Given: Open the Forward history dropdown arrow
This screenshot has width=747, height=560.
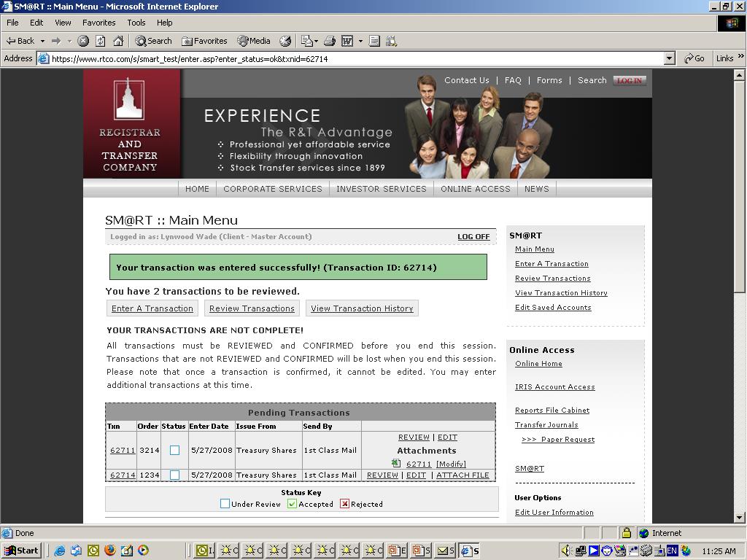Looking at the screenshot, I should pos(69,42).
